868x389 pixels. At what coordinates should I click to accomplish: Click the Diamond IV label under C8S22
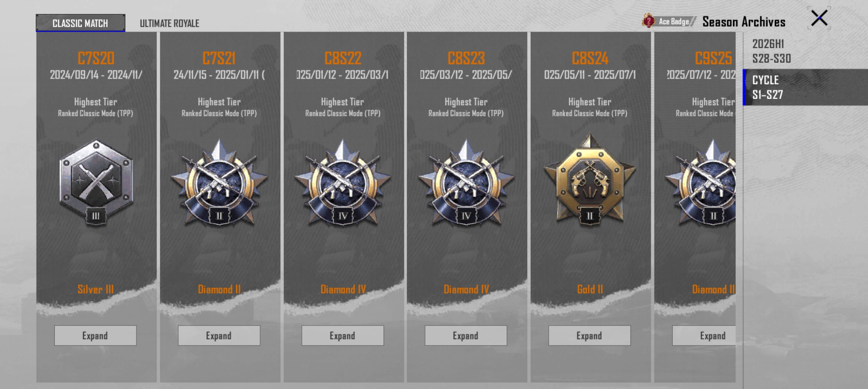(x=343, y=289)
